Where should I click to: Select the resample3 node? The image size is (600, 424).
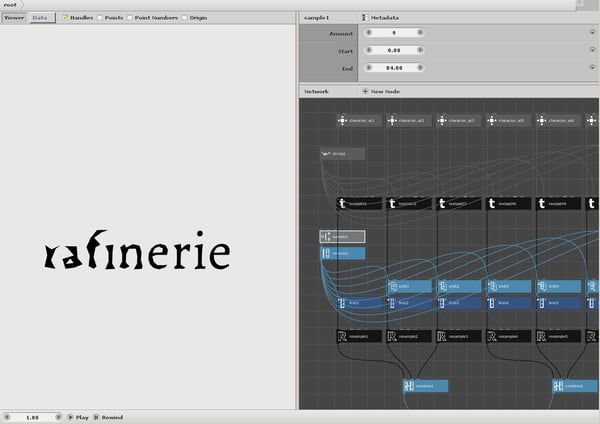[458, 336]
